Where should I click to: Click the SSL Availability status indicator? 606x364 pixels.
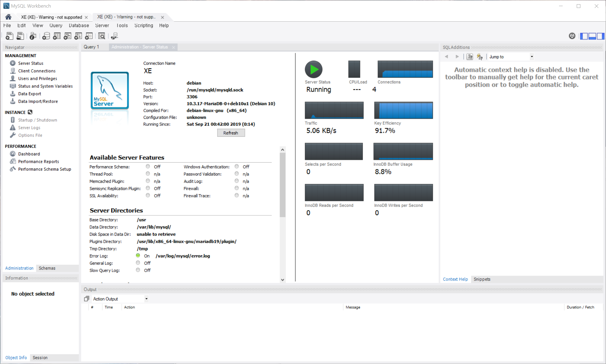tap(148, 195)
